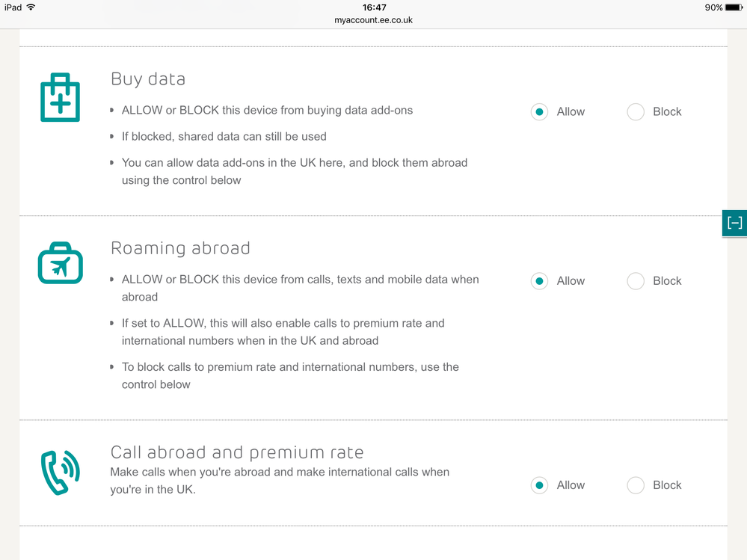The width and height of the screenshot is (747, 560).
Task: Click the Call abroad phone handset icon
Action: click(60, 473)
